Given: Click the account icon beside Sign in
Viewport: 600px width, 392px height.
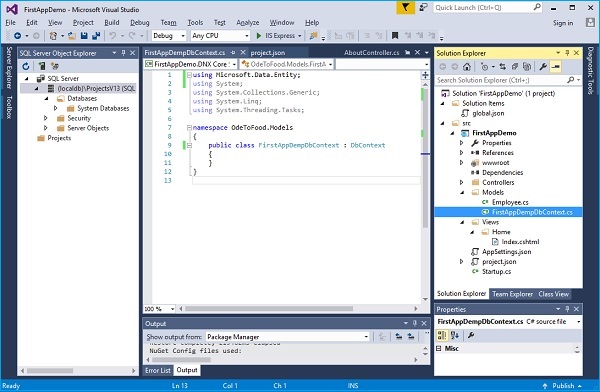Looking at the screenshot, I should [590, 23].
